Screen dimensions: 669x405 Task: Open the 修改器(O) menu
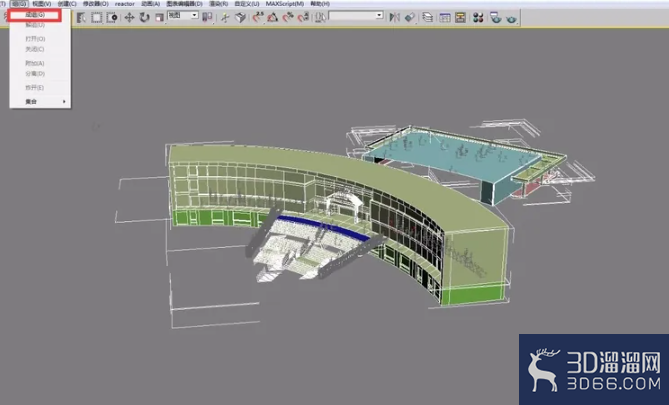click(96, 4)
